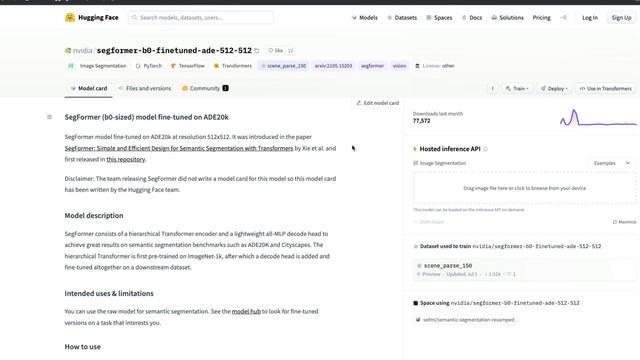Viewport: 640px width, 360px height.
Task: Click the Sign Up button
Action: pos(621,18)
